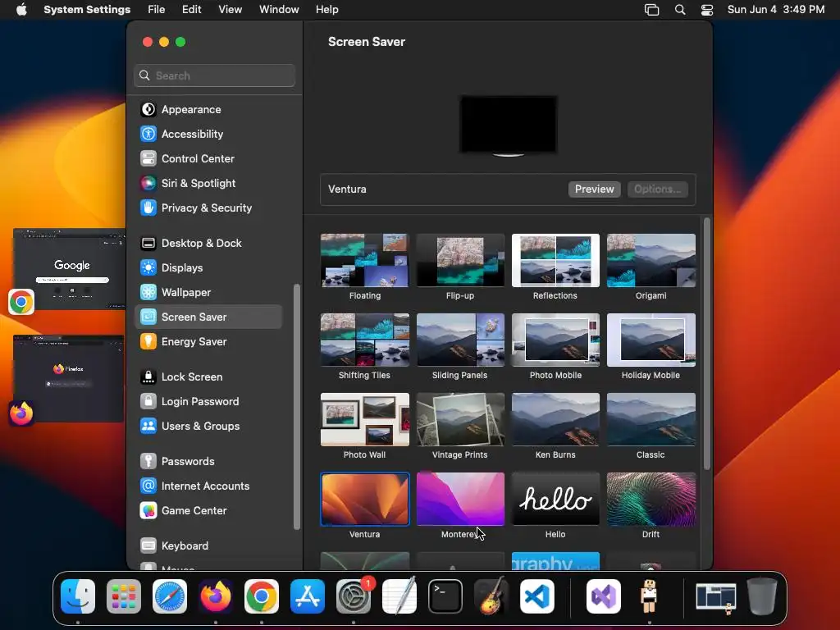Select Vintage Prints screen saver
The image size is (840, 630).
coord(460,419)
